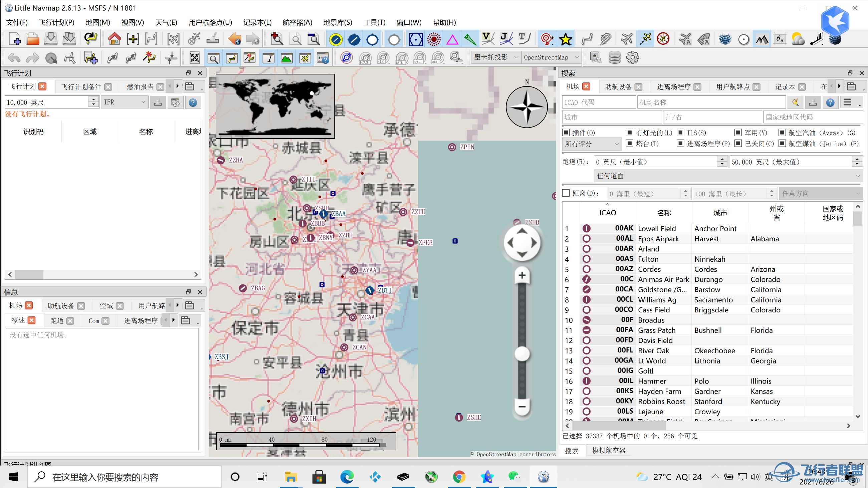The height and width of the screenshot is (488, 868).
Task: Toggle ILS feathers display (green icon)
Action: coord(470,39)
